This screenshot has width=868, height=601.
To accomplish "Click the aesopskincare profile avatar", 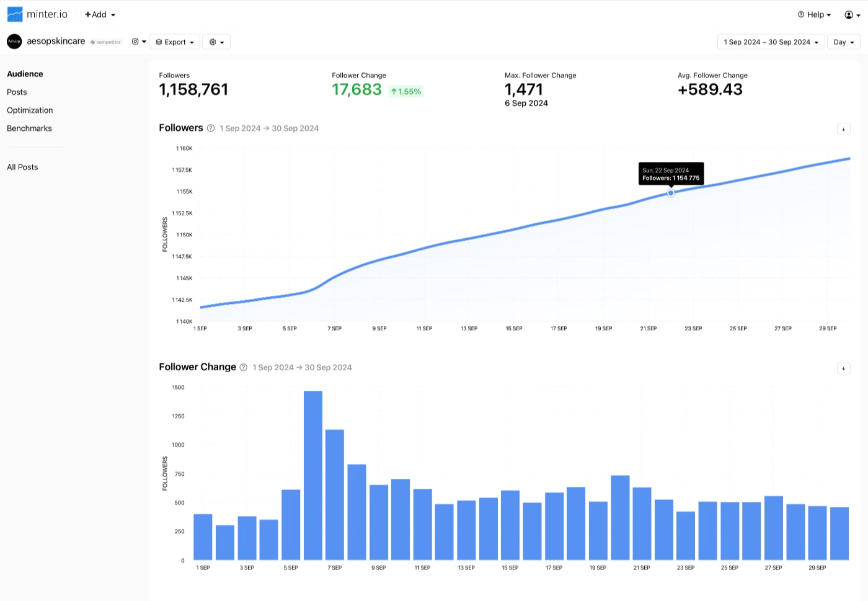I will (x=14, y=42).
